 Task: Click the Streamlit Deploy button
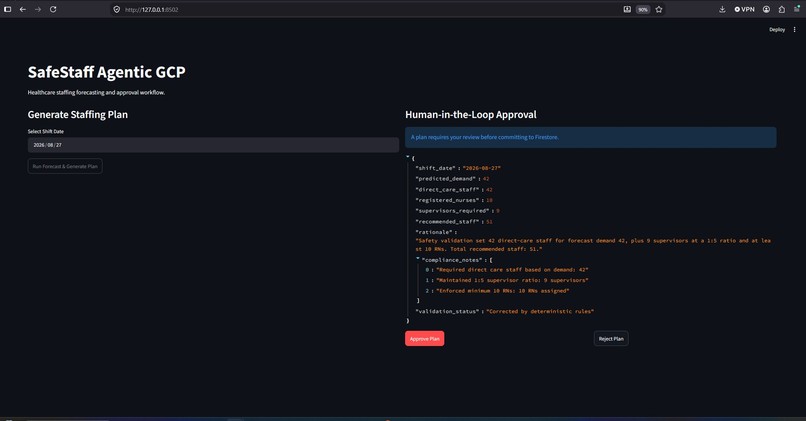click(777, 30)
